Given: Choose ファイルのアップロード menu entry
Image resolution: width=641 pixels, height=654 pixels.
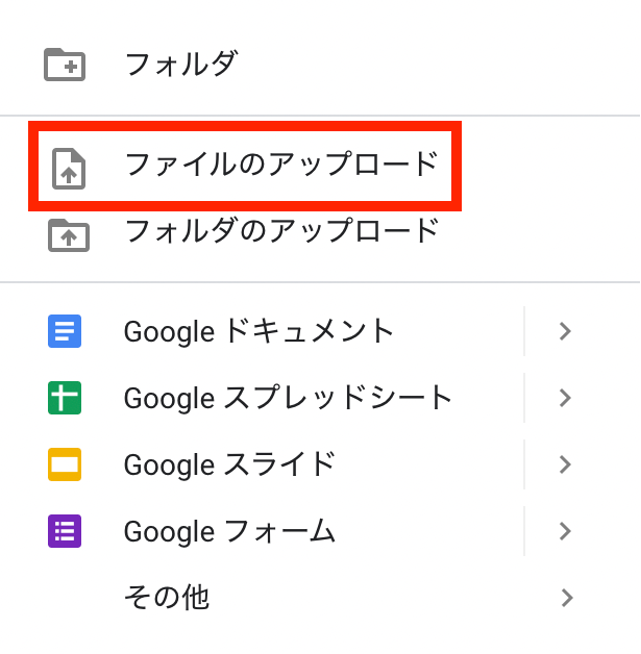Looking at the screenshot, I should [x=281, y=164].
